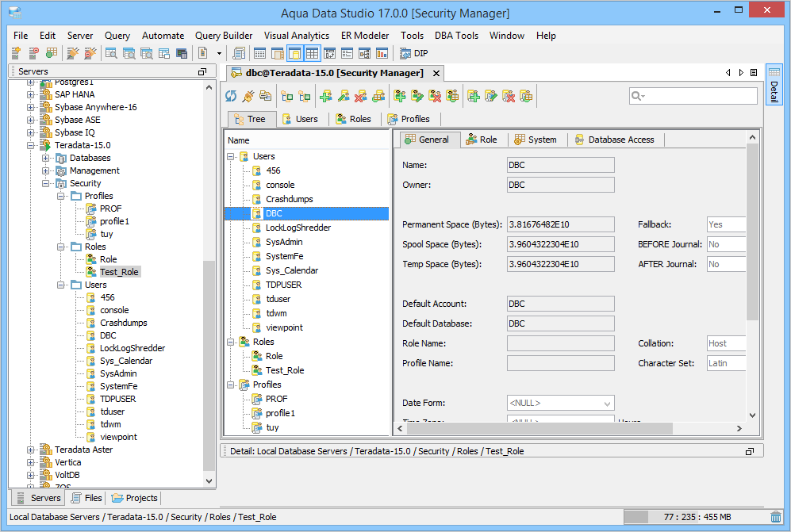
Task: Click the maximize icon on the Servers panel header
Action: 202,71
